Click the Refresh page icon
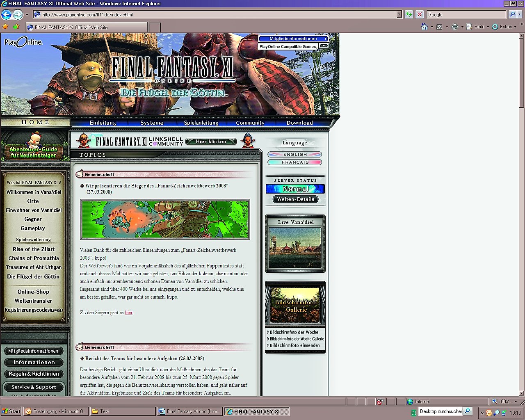Image resolution: width=525 pixels, height=420 pixels. click(409, 15)
